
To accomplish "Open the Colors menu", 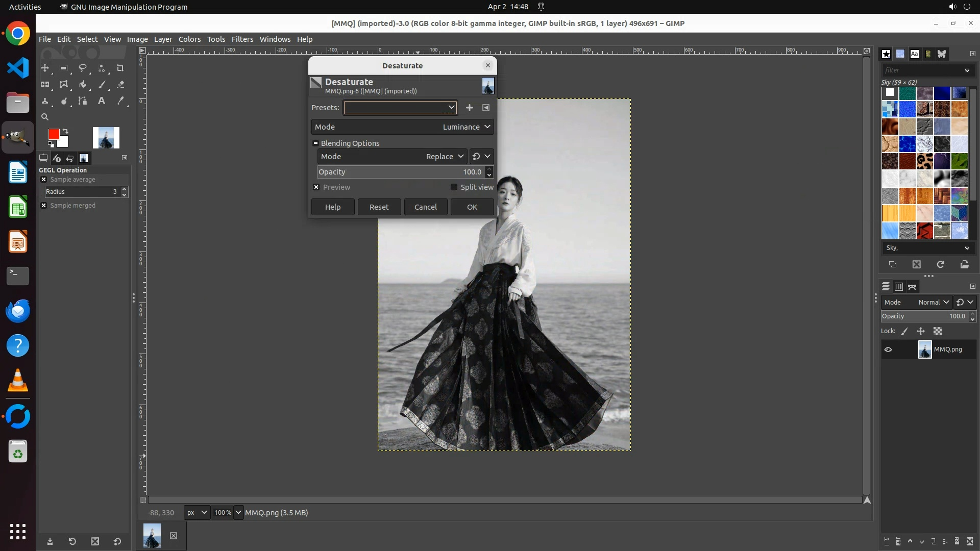I will 189,39.
